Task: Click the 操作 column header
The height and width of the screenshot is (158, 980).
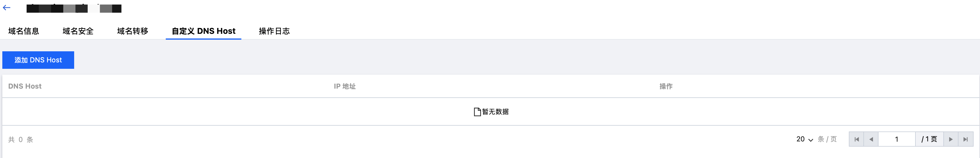Action: click(666, 86)
